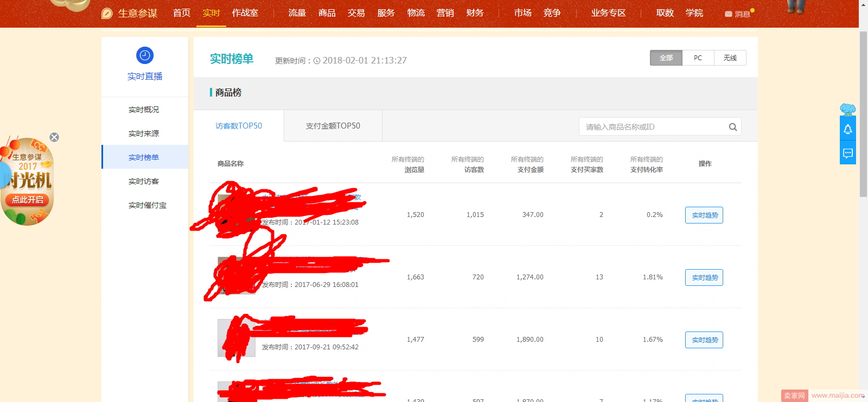Select 实时来源 in sidebar

point(144,133)
